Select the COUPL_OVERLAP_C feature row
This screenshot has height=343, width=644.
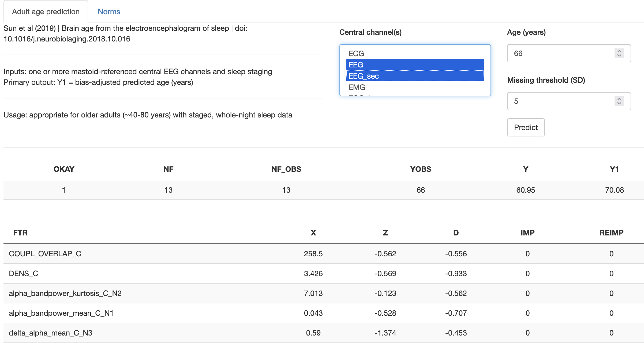pos(45,254)
